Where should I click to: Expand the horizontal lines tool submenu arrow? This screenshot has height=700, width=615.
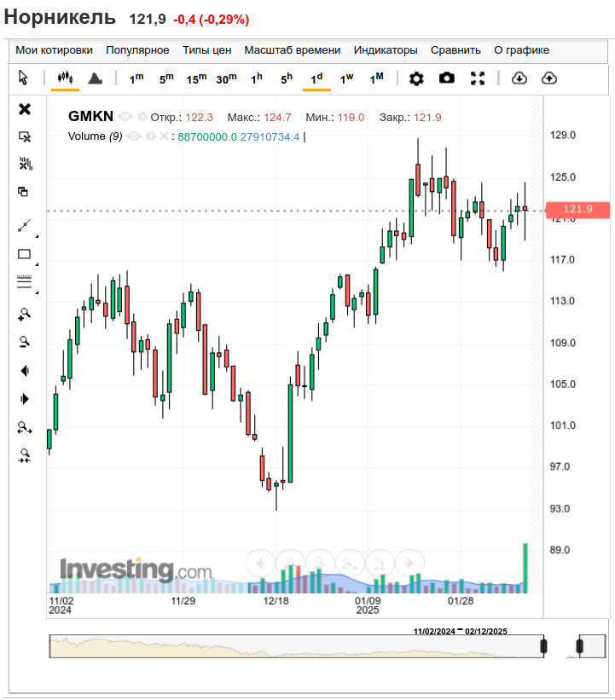coord(37,292)
